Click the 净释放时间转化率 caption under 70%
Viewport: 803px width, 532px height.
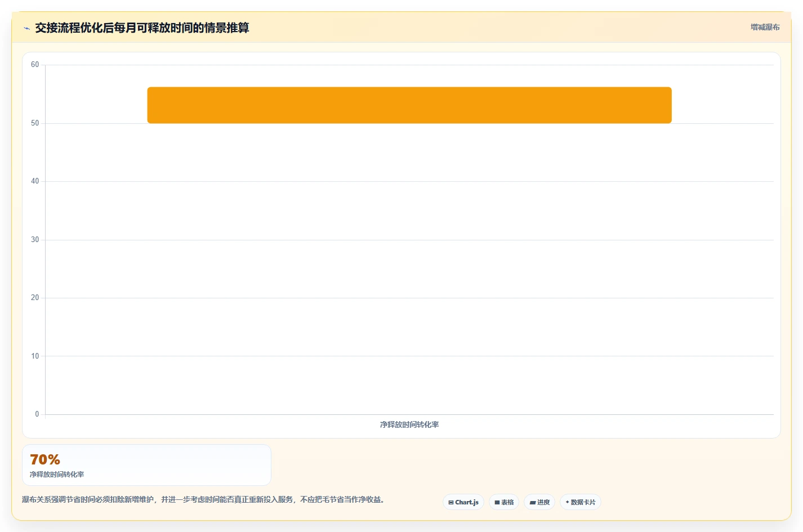(x=57, y=475)
